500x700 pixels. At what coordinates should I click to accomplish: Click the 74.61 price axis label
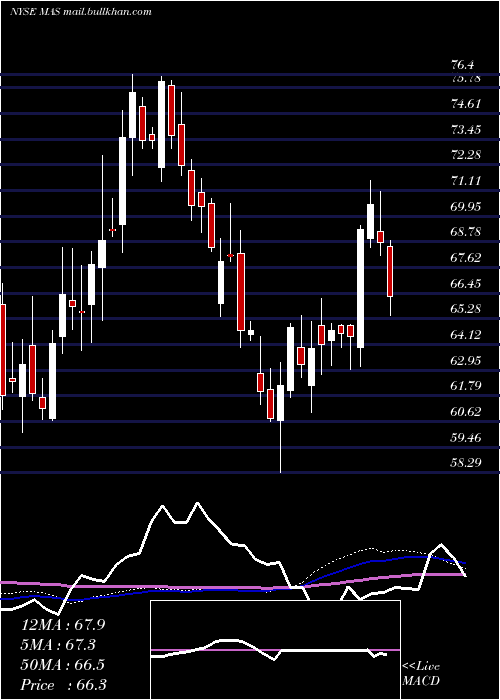click(x=466, y=104)
